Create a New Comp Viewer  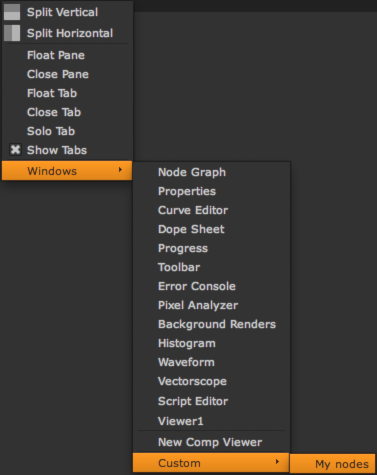coord(210,442)
